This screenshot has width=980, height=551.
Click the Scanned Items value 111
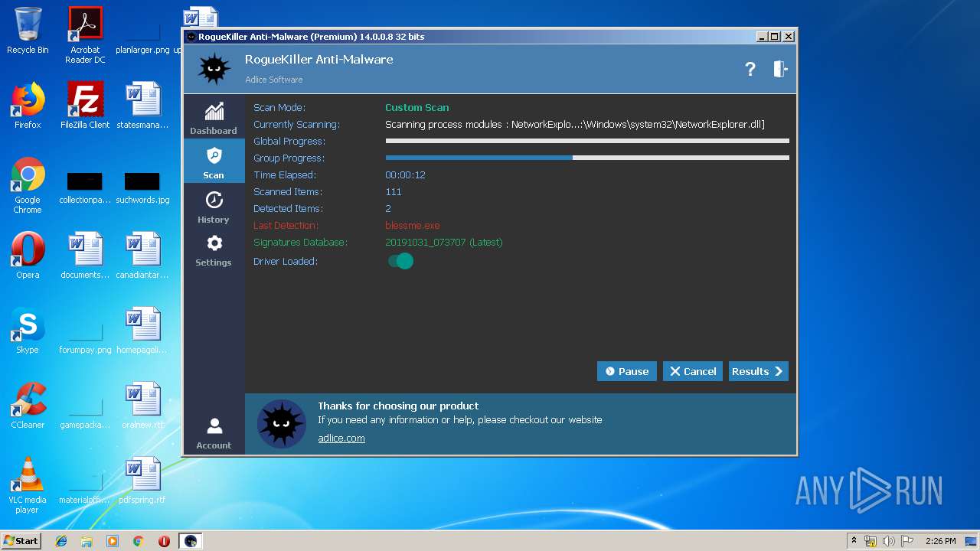coord(394,192)
